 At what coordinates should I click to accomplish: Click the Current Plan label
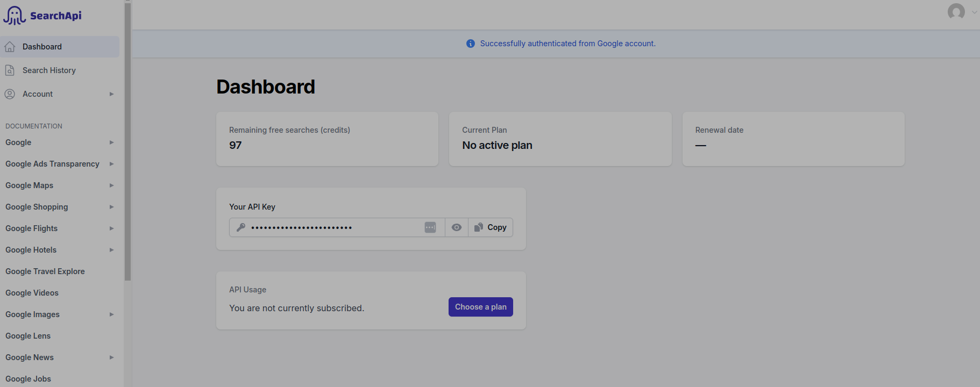coord(485,130)
